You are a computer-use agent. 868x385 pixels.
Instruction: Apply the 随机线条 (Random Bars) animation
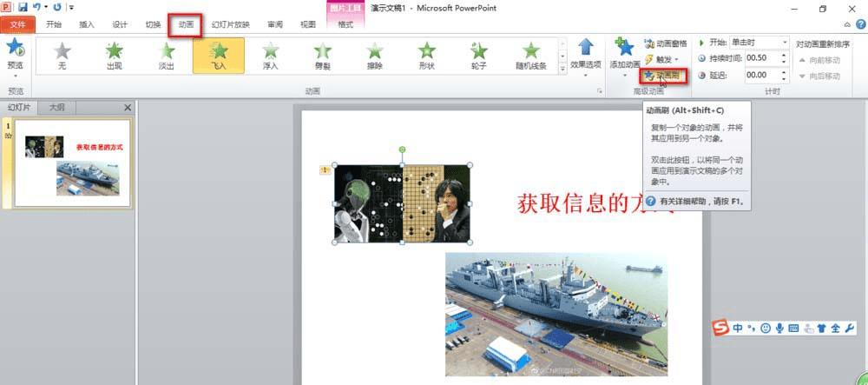coord(531,56)
